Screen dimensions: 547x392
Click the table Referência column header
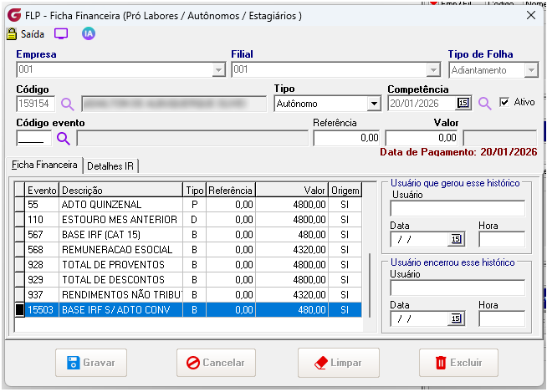click(231, 191)
